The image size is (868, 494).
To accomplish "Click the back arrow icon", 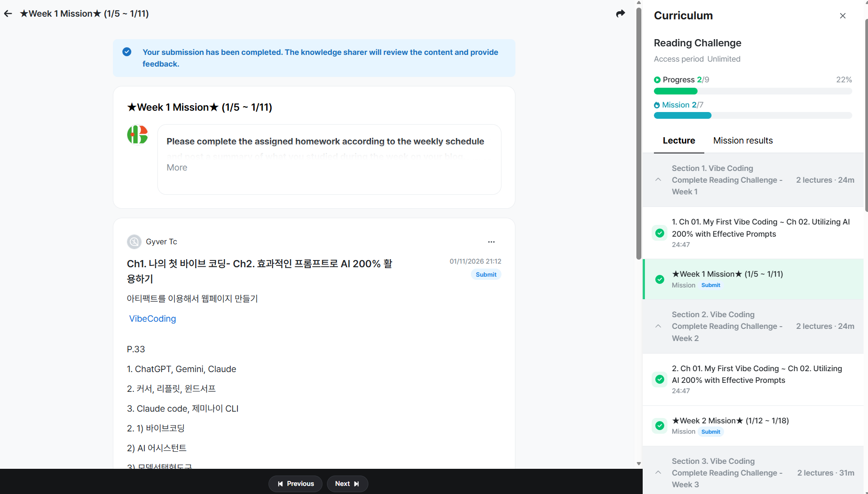I will coord(8,13).
